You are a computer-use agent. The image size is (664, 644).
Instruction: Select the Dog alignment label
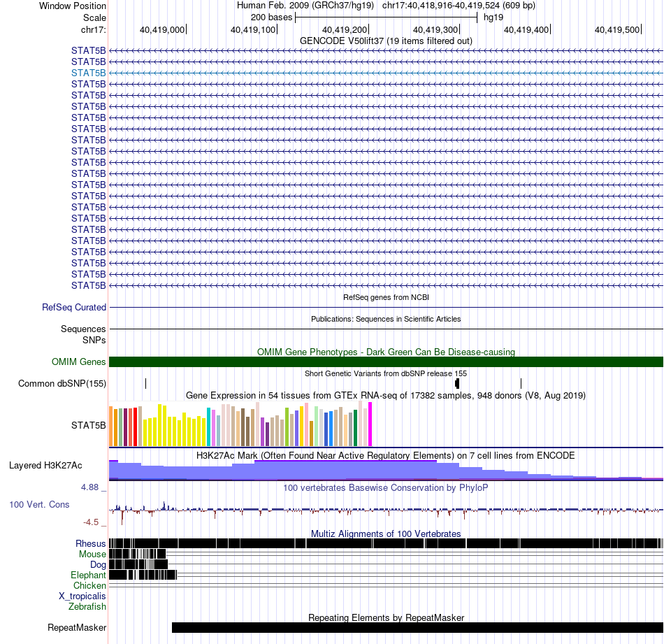point(98,565)
